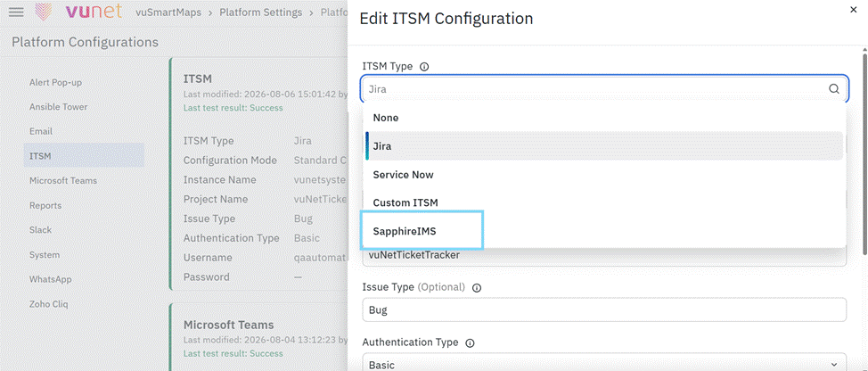The image size is (868, 371).
Task: Open Reports configuration
Action: (45, 205)
